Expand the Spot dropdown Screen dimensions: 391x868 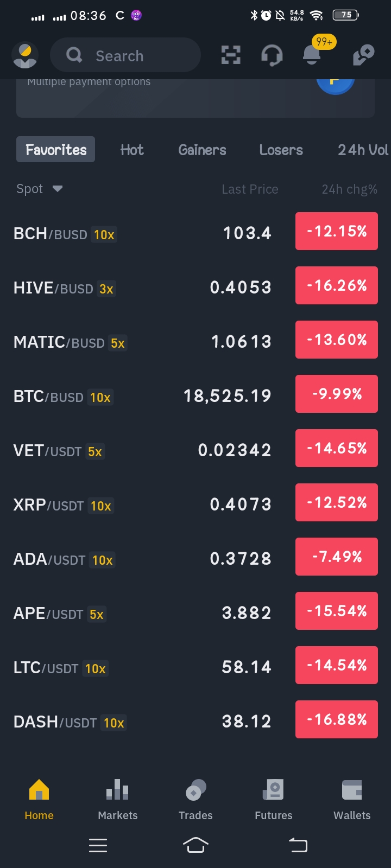pos(40,189)
